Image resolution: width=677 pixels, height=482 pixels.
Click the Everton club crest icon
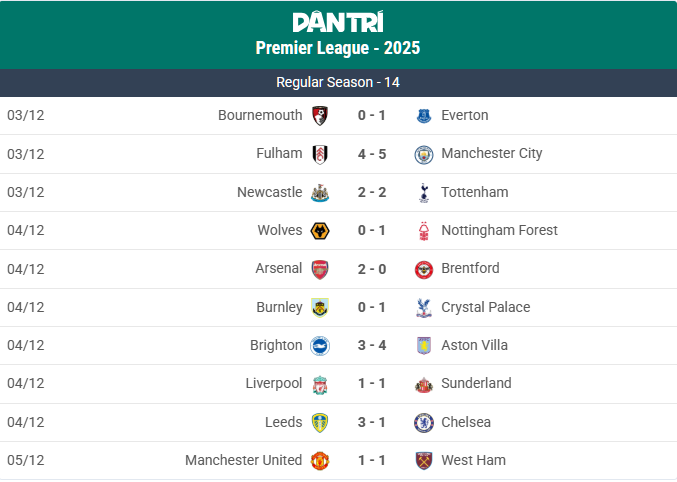pos(424,116)
